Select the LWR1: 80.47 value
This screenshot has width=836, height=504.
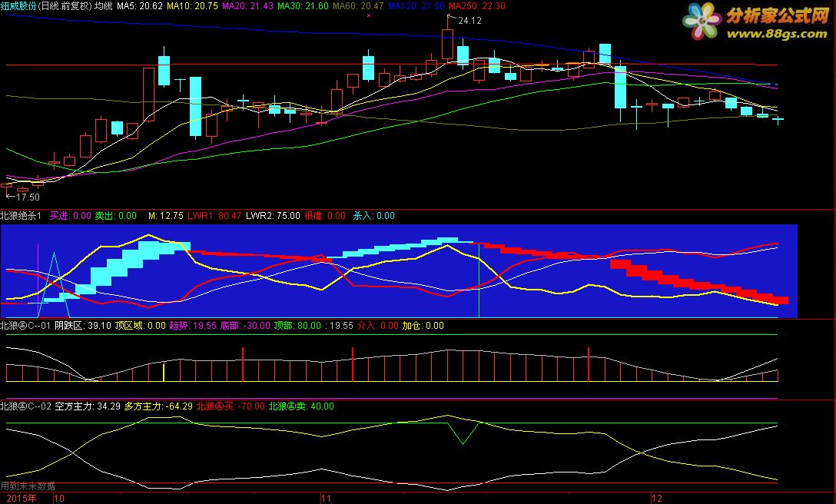(x=214, y=215)
